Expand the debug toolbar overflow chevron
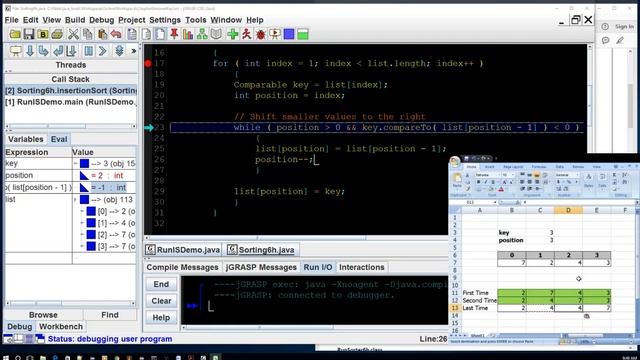Viewport: 640px width, 360px height. click(133, 51)
